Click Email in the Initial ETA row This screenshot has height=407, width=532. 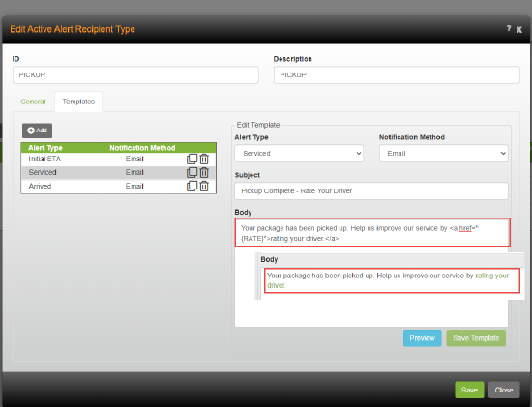click(134, 159)
